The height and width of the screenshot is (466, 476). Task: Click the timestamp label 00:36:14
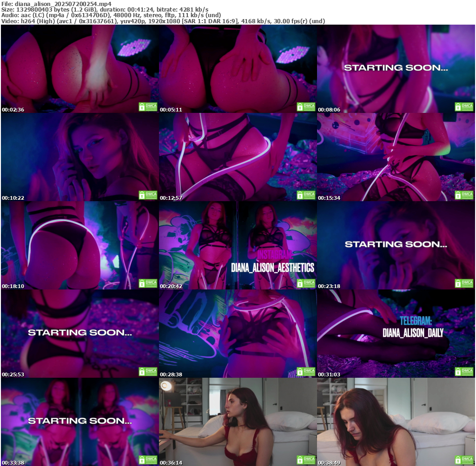coord(171,463)
